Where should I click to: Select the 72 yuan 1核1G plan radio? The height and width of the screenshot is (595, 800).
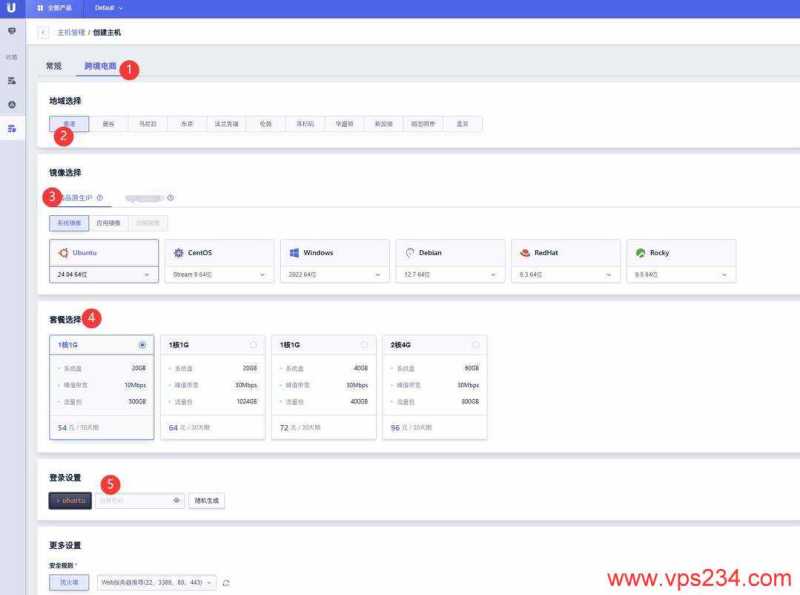coord(365,344)
